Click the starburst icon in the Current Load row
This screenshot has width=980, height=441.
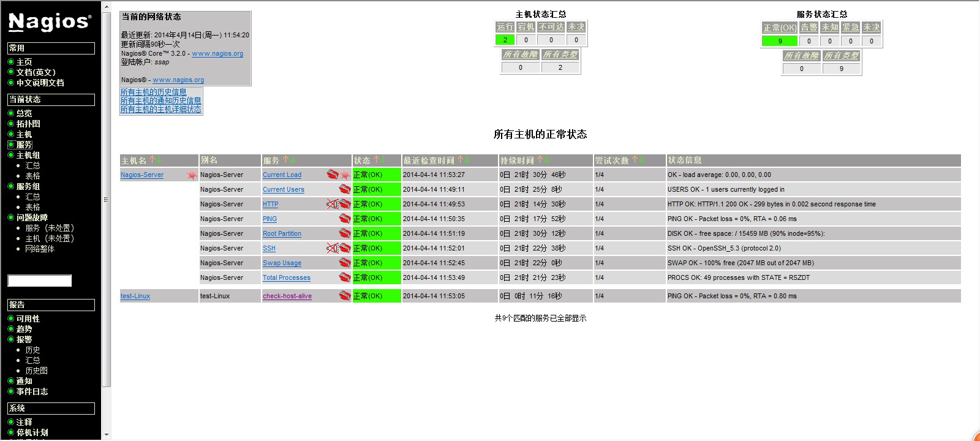(345, 175)
